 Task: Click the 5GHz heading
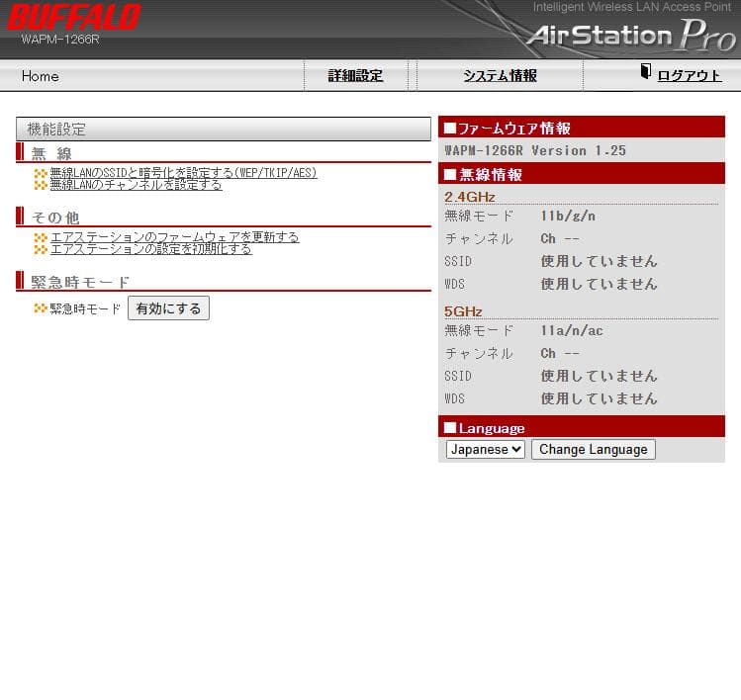[463, 311]
